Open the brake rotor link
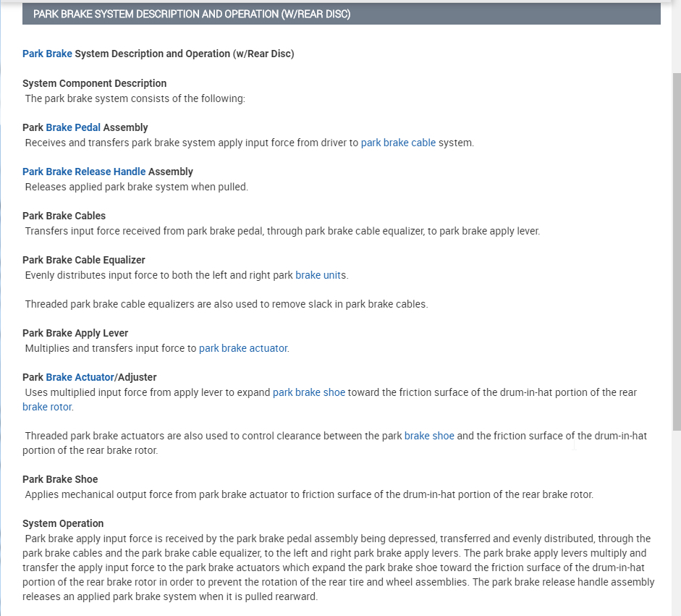Image resolution: width=681 pixels, height=616 pixels. pyautogui.click(x=47, y=407)
